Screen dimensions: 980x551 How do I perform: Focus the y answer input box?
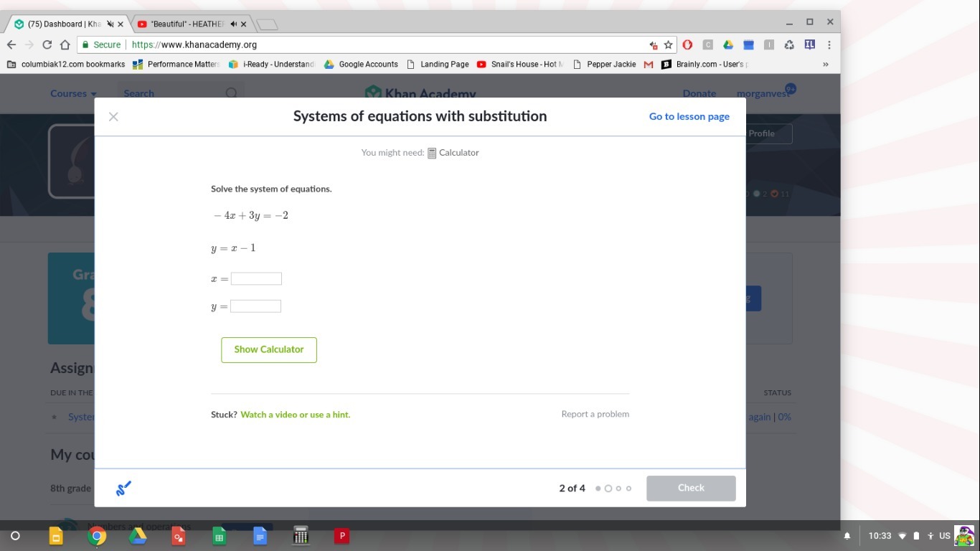[255, 306]
